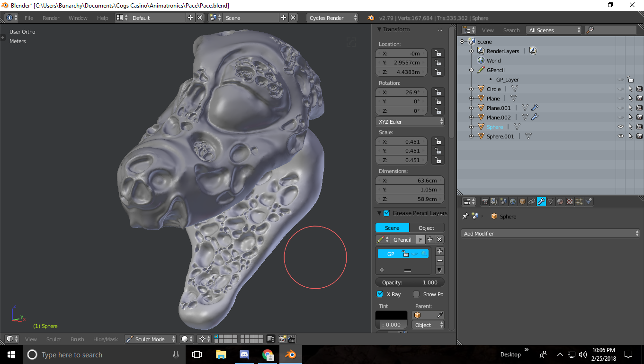This screenshot has height=364, width=644.
Task: Remove the selected grease pencil layer
Action: 440,261
